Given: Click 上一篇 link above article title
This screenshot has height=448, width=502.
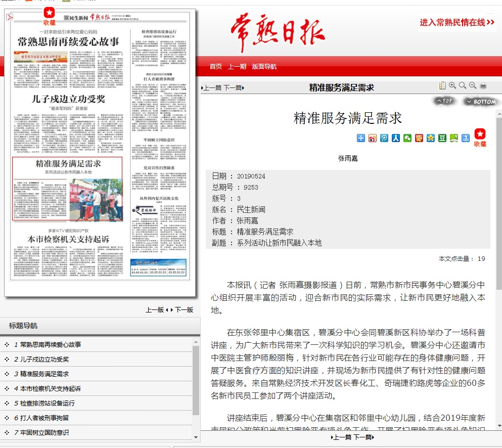Looking at the screenshot, I should tap(211, 88).
